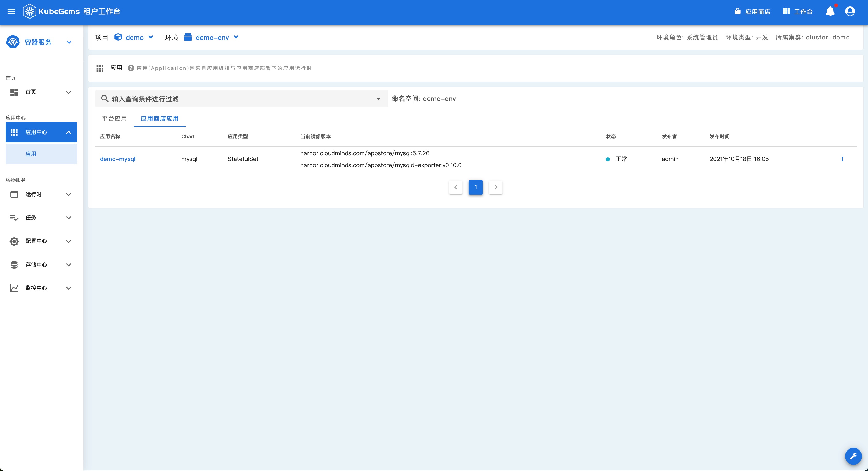Screen dimensions: 868x471
Task: Switch to the 平台应用 tab
Action: point(114,119)
